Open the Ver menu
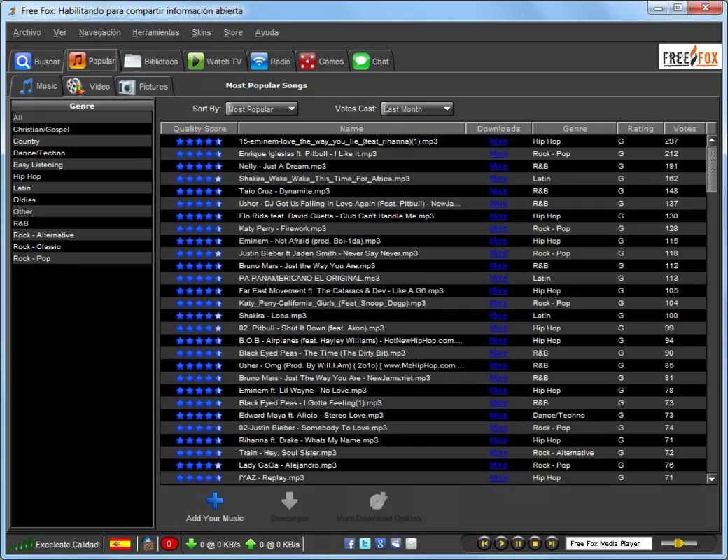Image resolution: width=728 pixels, height=560 pixels. (60, 32)
